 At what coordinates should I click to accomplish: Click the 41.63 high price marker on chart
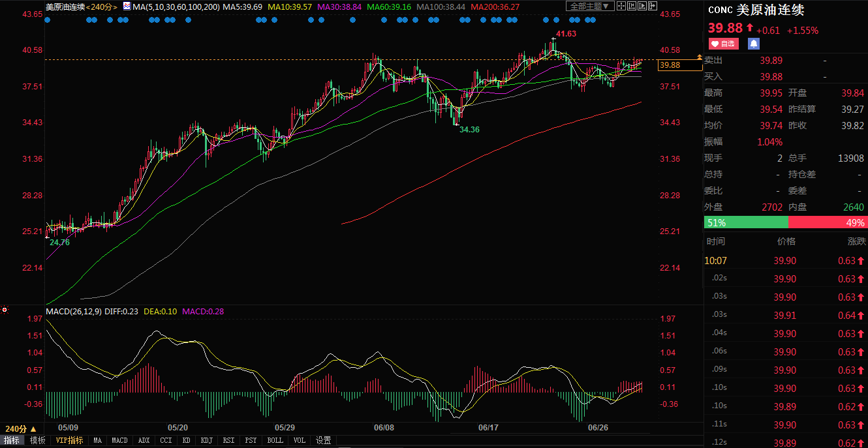click(566, 33)
